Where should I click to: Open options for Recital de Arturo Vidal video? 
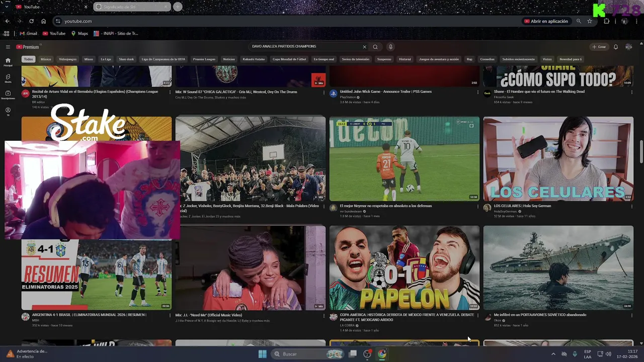[x=170, y=93]
